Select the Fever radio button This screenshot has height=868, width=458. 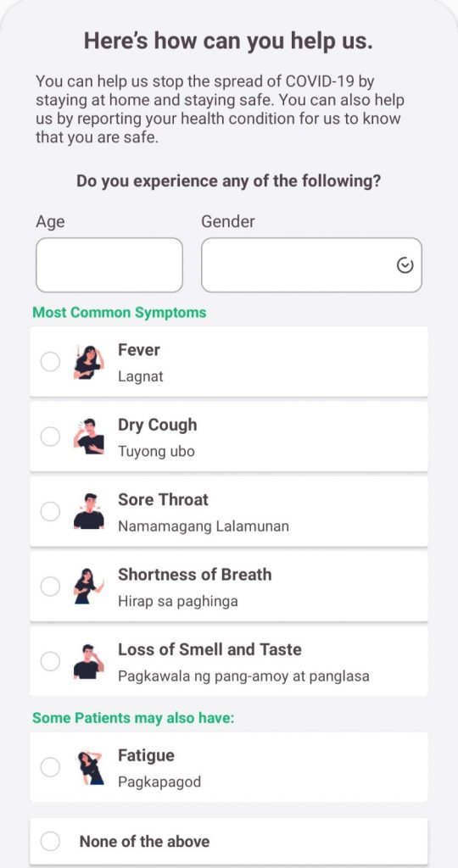(x=50, y=362)
